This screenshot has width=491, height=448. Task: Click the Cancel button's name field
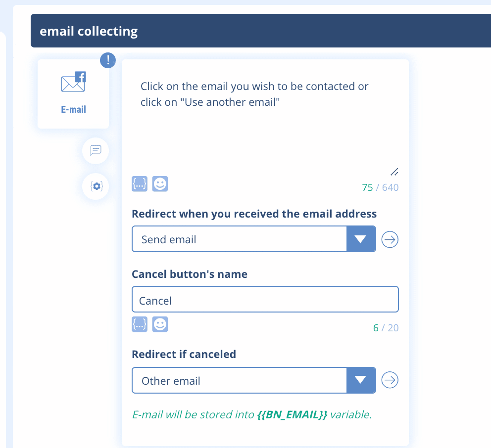tap(265, 300)
